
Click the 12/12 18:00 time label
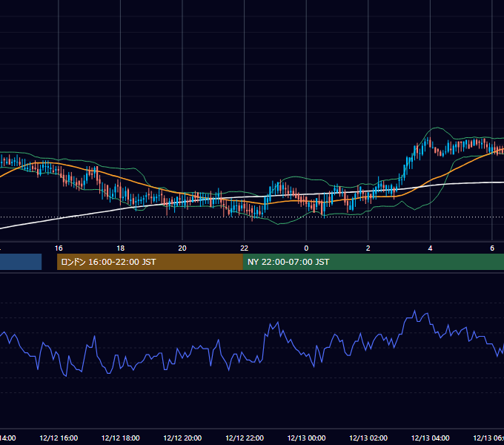121,438
